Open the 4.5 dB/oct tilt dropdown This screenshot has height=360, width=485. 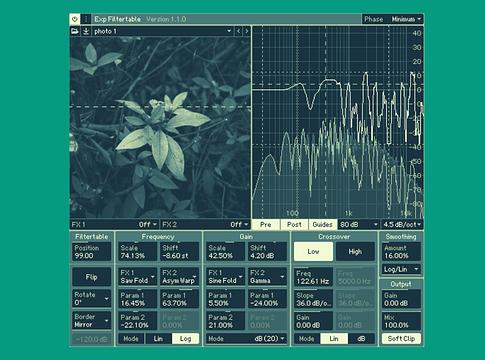tap(402, 225)
